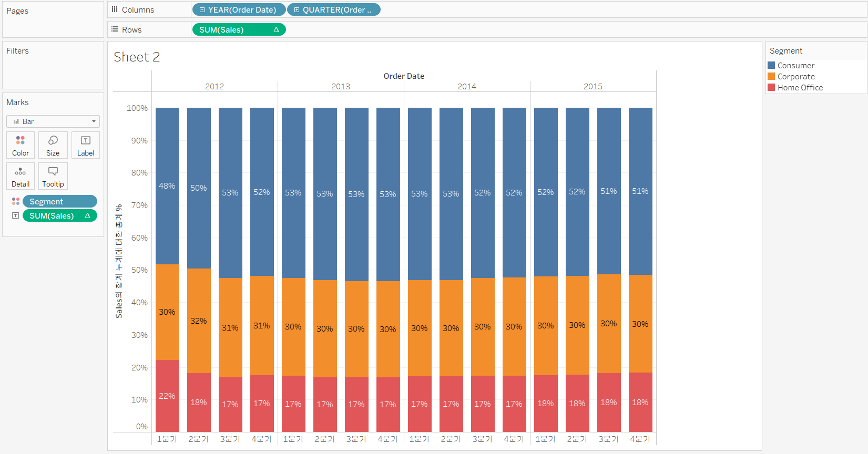868x454 pixels.
Task: Collapse YEAR(Order Date) pill minus icon
Action: [x=202, y=10]
